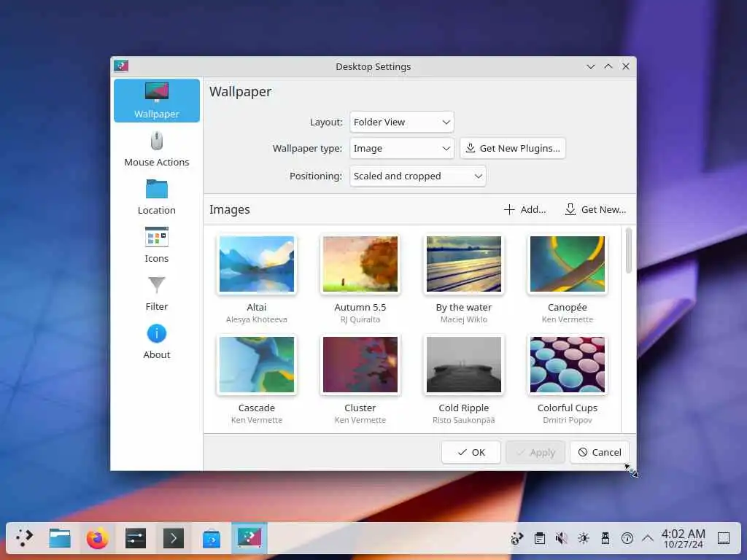Viewport: 747px width, 560px height.
Task: Open the application launcher in taskbar
Action: coord(24,538)
